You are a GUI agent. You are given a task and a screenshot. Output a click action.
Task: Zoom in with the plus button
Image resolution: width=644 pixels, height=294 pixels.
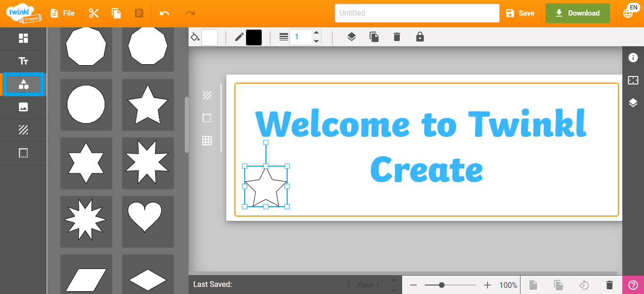point(487,285)
